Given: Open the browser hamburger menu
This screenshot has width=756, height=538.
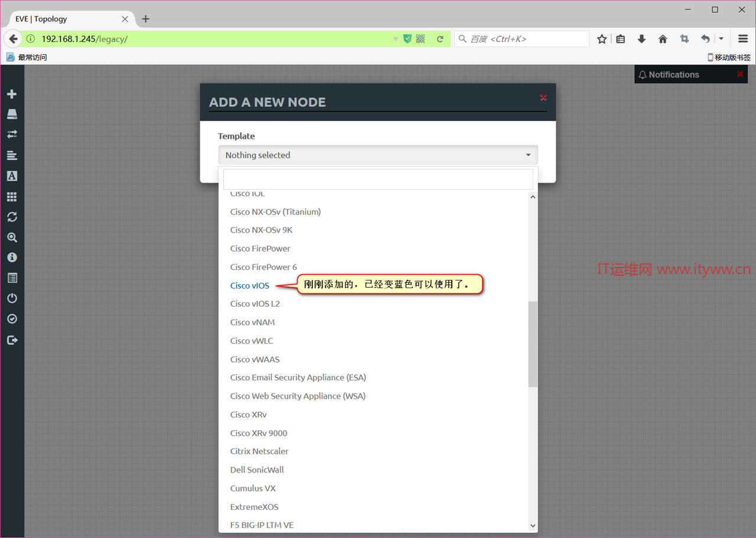Looking at the screenshot, I should (x=743, y=39).
